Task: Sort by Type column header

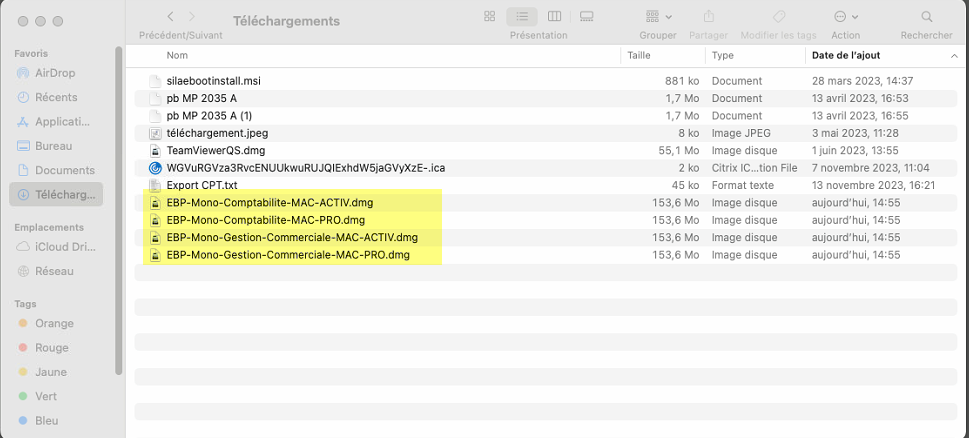Action: pyautogui.click(x=722, y=55)
